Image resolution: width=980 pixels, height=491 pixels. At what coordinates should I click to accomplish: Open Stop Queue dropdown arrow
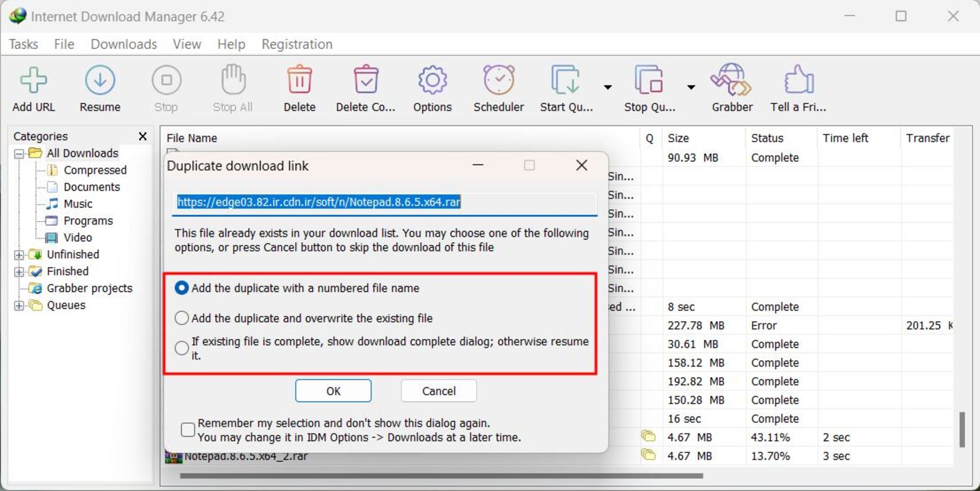coord(691,87)
